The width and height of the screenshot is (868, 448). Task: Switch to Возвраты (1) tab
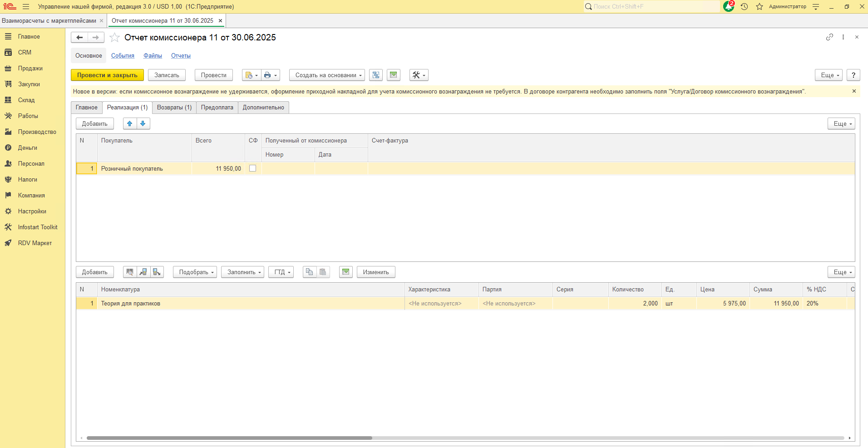174,108
